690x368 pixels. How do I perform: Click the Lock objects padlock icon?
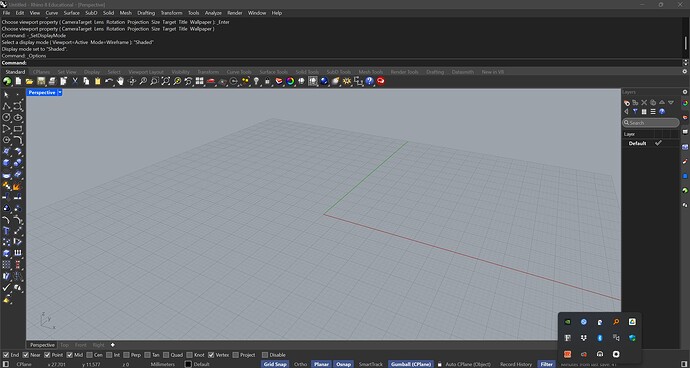267,81
